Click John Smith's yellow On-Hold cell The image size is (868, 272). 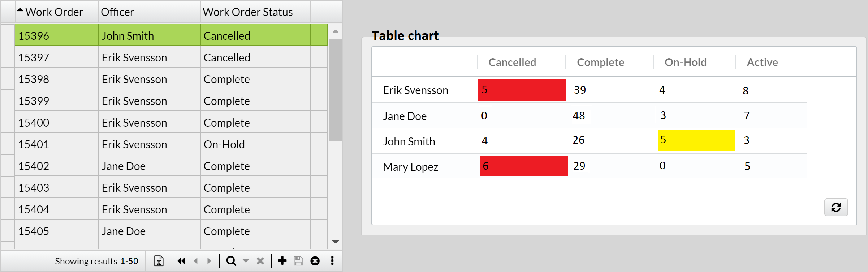(x=696, y=140)
